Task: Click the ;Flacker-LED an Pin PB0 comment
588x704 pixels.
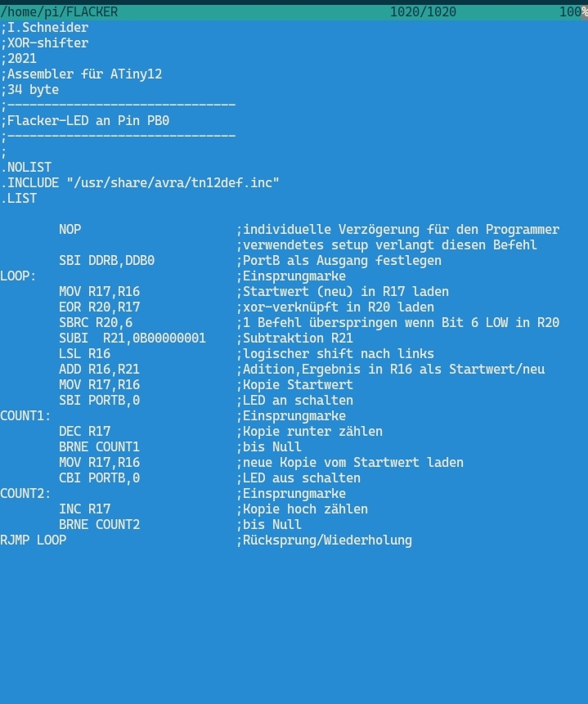Action: coord(85,121)
